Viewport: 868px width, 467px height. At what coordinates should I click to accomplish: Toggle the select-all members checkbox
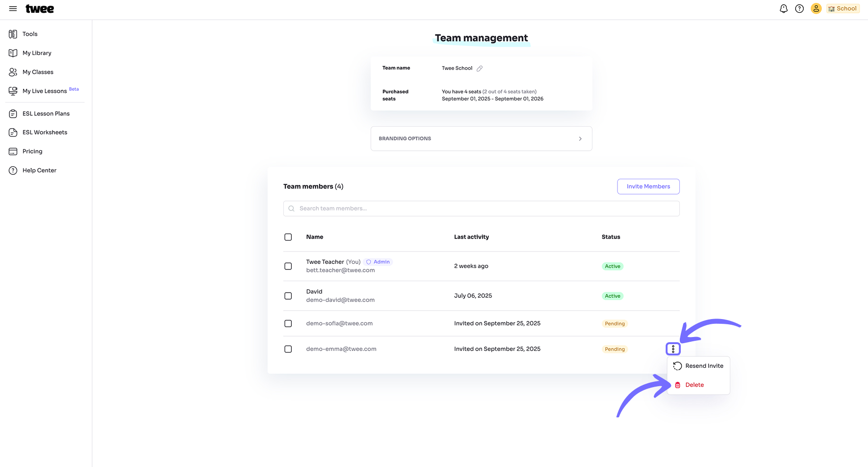point(288,237)
